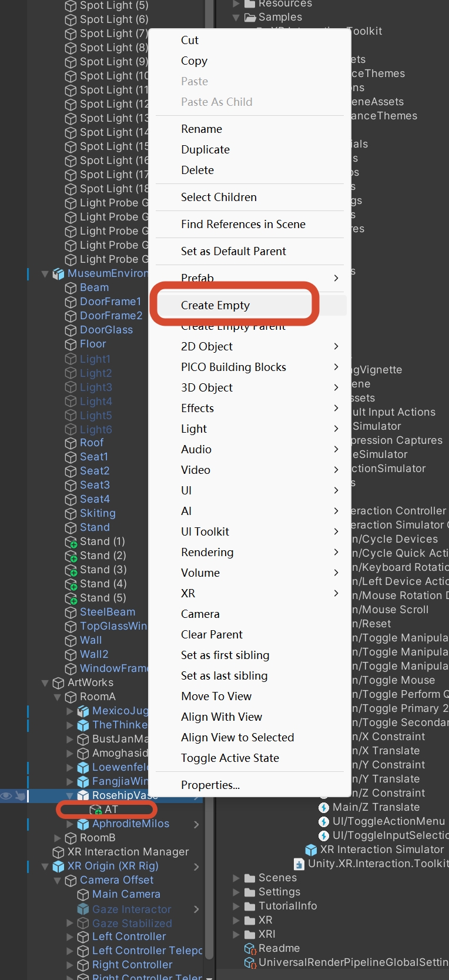The width and height of the screenshot is (449, 980).
Task: Click the Settings folder icon
Action: coord(250,892)
